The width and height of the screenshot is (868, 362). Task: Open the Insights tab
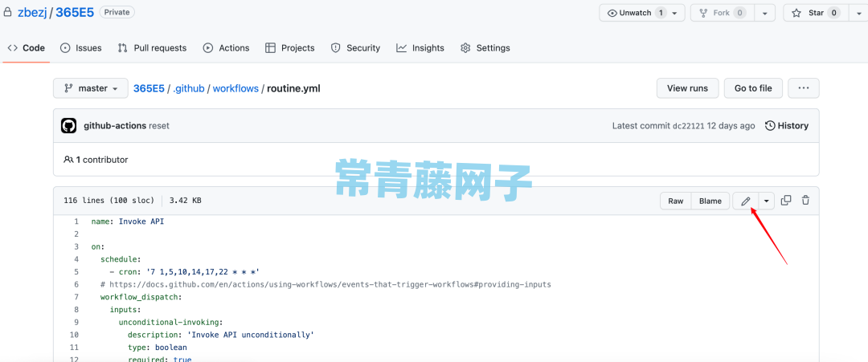(x=420, y=48)
